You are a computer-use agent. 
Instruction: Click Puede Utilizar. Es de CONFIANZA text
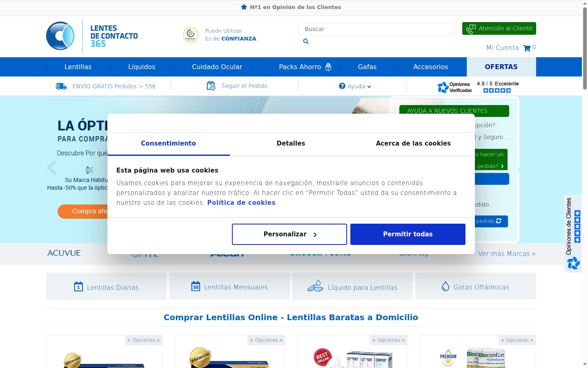tap(231, 35)
